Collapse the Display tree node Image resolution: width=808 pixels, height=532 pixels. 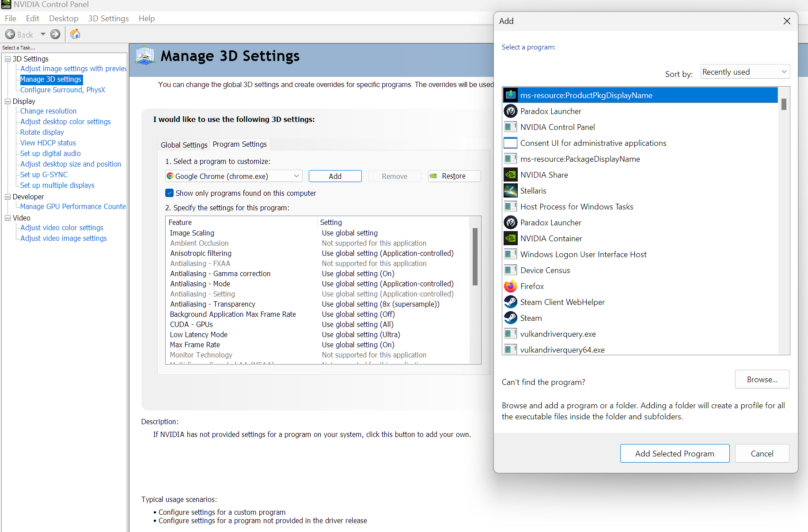pos(8,101)
